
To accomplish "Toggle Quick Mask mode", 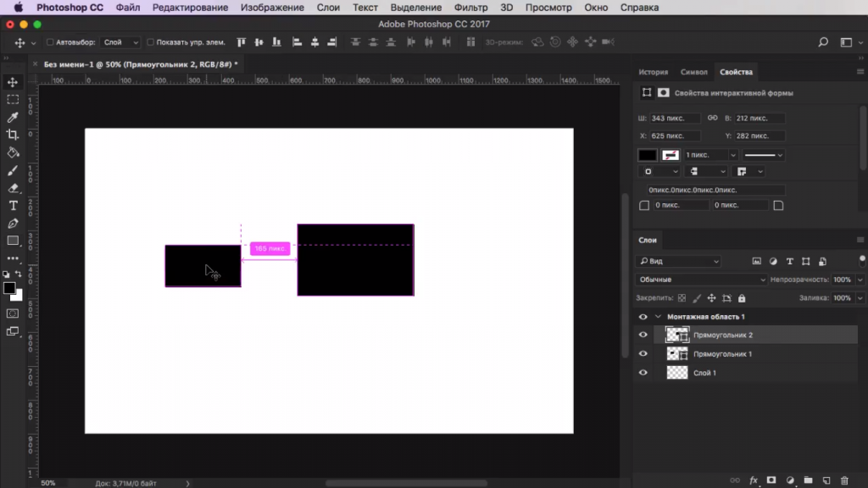I will pyautogui.click(x=13, y=313).
